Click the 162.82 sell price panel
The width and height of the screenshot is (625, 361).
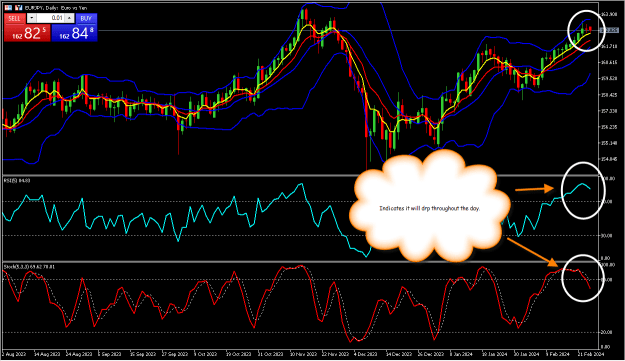[x=27, y=33]
